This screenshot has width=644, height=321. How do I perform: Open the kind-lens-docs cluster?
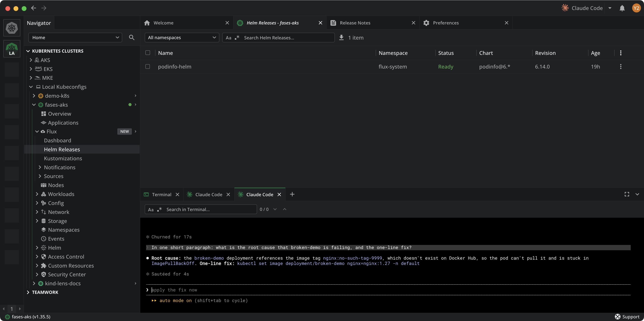[63, 283]
